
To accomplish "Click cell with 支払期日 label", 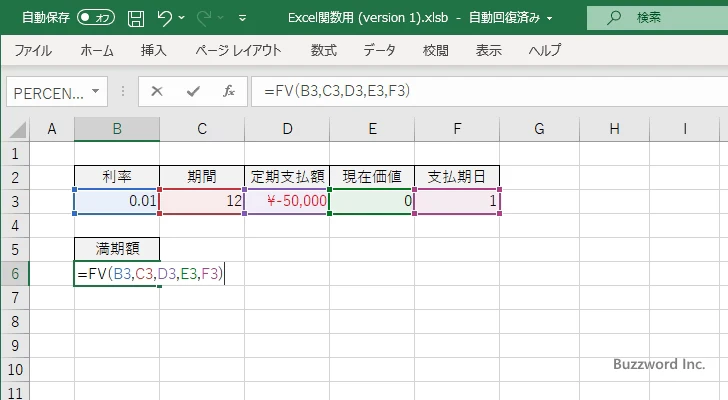I will click(x=457, y=177).
